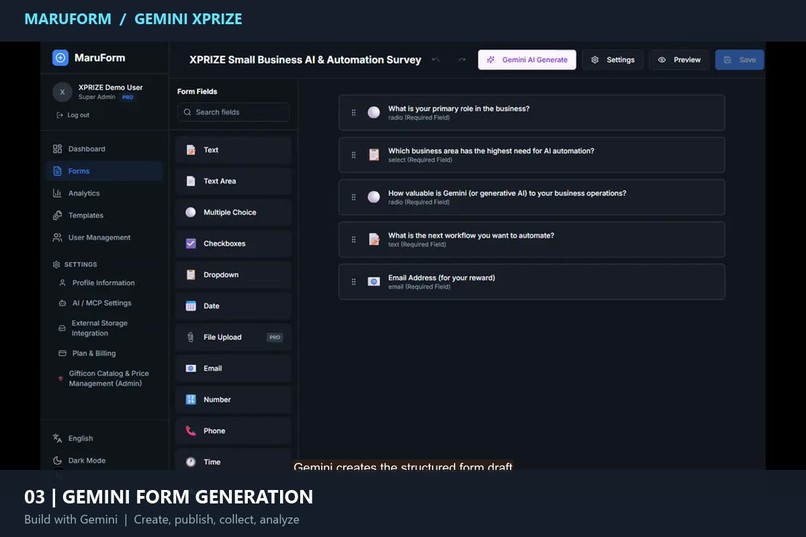Add an Email field
806x537 pixels.
click(x=233, y=368)
